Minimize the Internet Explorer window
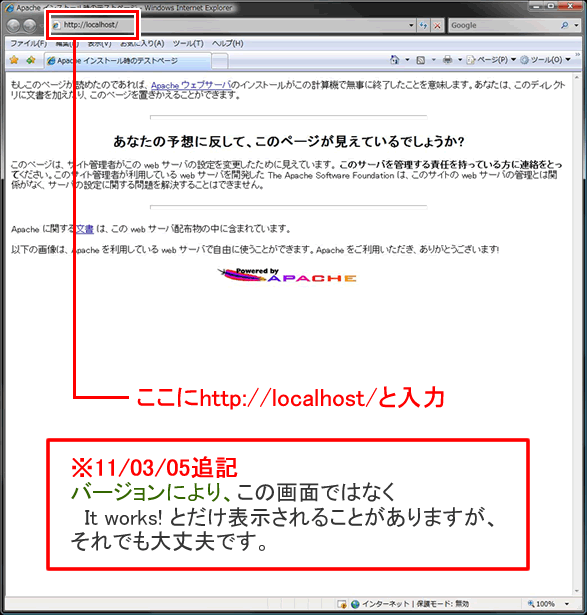Screen dimensions: 587x615 (x=536, y=6)
